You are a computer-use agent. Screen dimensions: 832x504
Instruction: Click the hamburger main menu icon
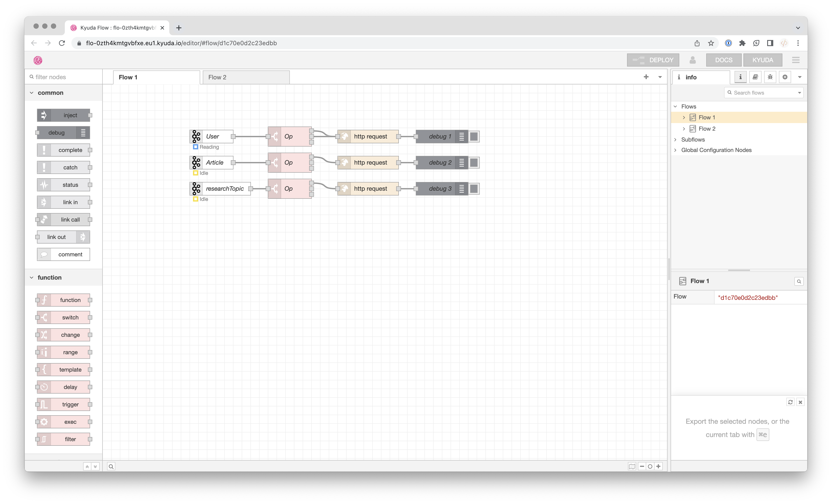[x=795, y=60]
